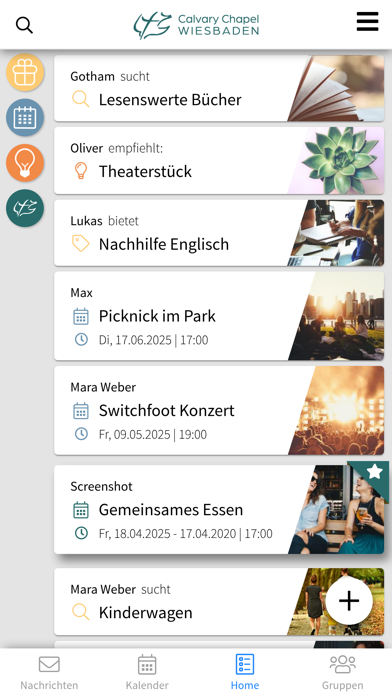Tap the Calvary Chapel Wiesbaden logo

[x=196, y=25]
